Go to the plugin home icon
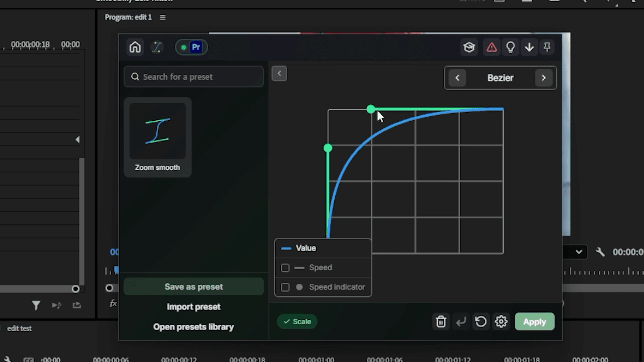Viewport: 644px width, 362px height. 135,47
